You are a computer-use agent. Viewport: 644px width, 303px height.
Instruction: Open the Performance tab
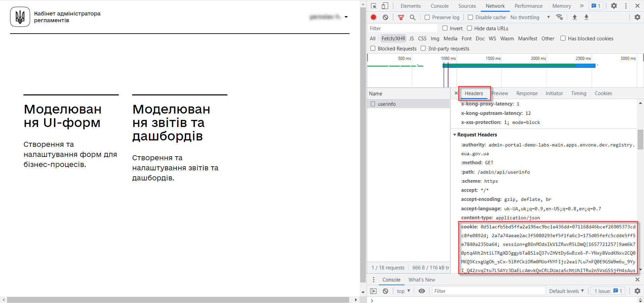pos(529,6)
